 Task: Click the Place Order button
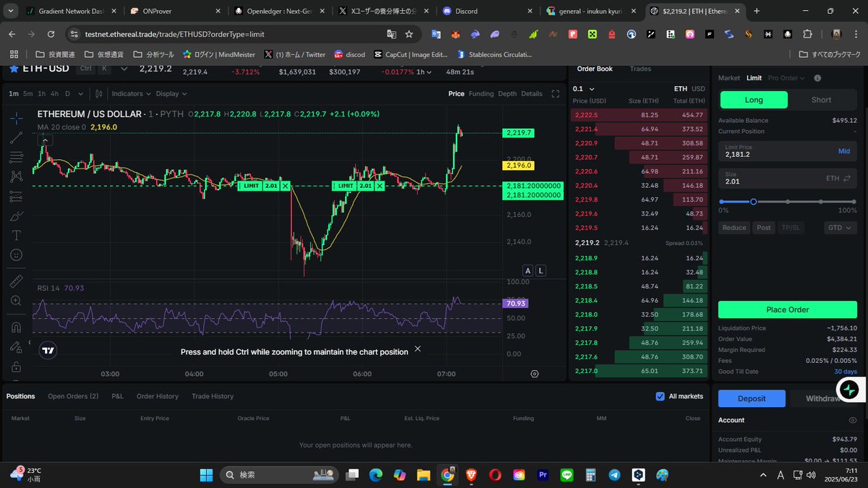788,309
